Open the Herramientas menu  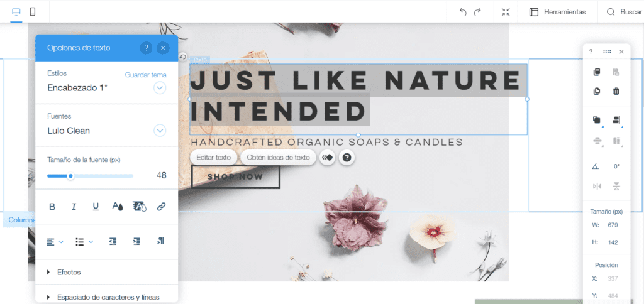(x=557, y=12)
